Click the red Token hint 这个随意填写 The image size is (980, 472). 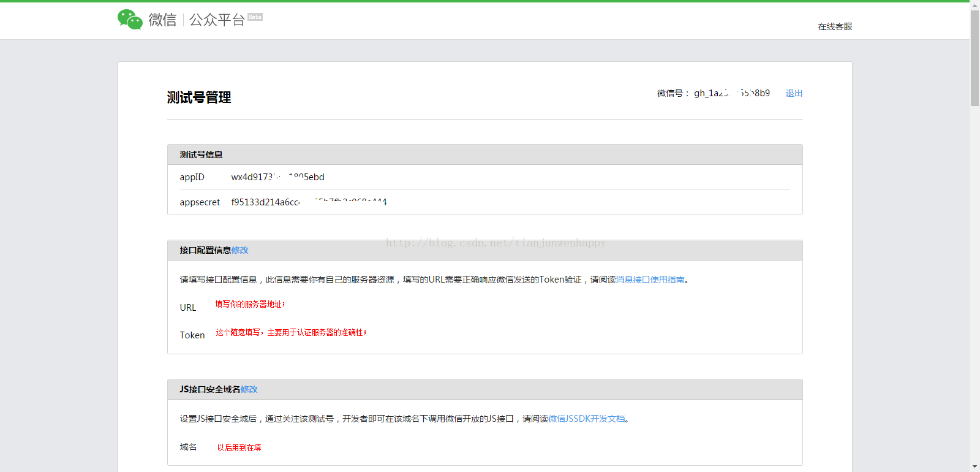click(291, 332)
